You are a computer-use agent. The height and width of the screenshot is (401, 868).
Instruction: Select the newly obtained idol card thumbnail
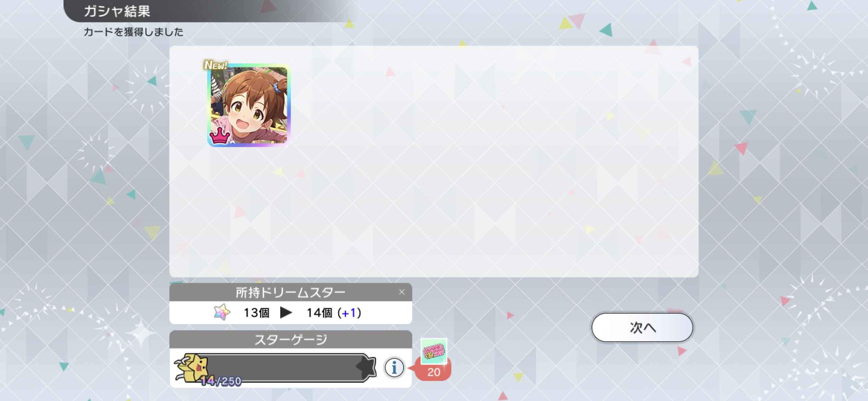(249, 105)
